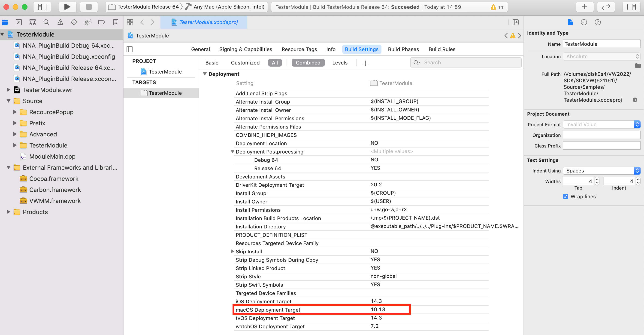This screenshot has height=335, width=644.
Task: Expand the TesterModule.vwr item triangle
Action: (9, 90)
